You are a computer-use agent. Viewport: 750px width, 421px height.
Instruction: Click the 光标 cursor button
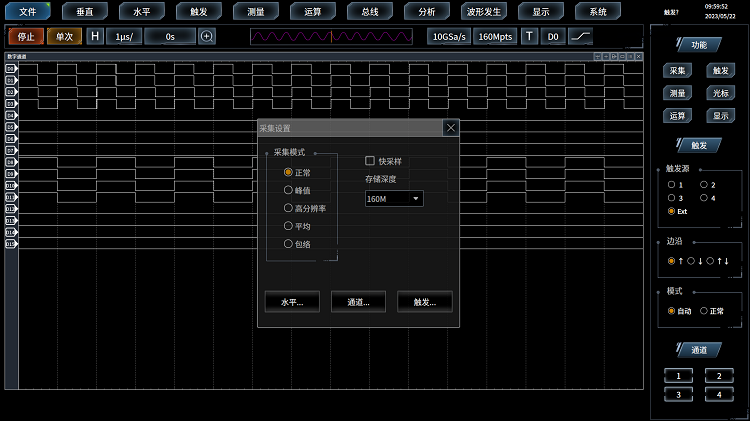point(720,93)
